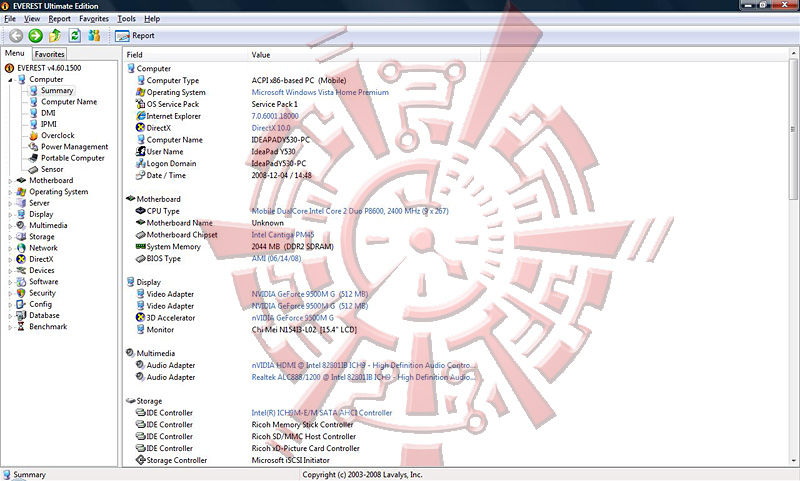Open the Intel Cantiga PM45 link

283,235
